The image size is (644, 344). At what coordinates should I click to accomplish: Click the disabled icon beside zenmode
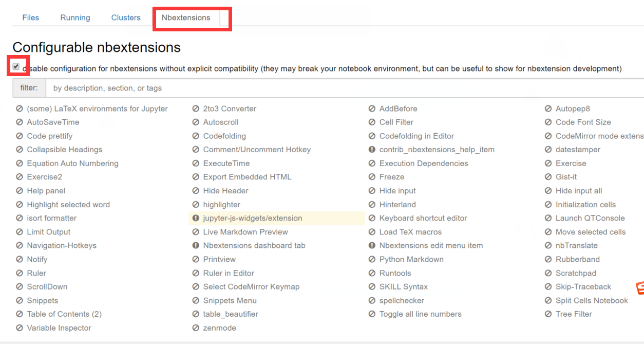pos(196,328)
